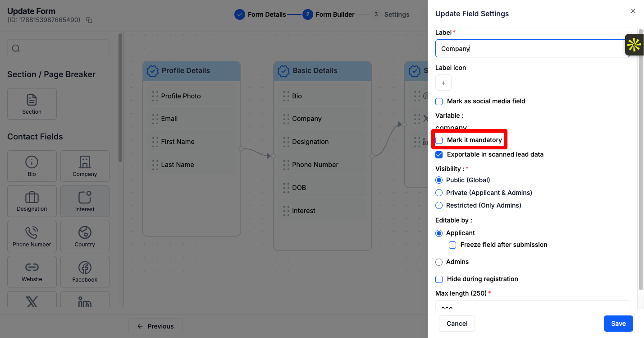Grab drag handle of Profile Photo row
Image resolution: width=644 pixels, height=338 pixels.
[155, 96]
